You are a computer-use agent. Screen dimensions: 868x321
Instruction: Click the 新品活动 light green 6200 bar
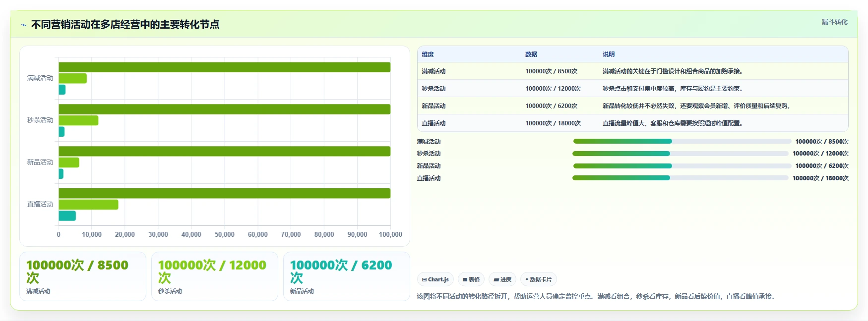pyautogui.click(x=69, y=162)
